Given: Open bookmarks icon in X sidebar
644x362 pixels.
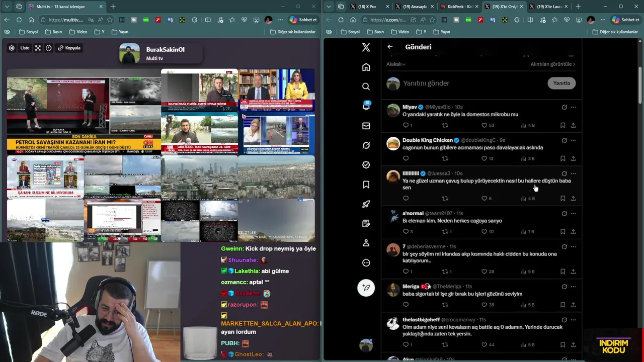Looking at the screenshot, I should 366,185.
